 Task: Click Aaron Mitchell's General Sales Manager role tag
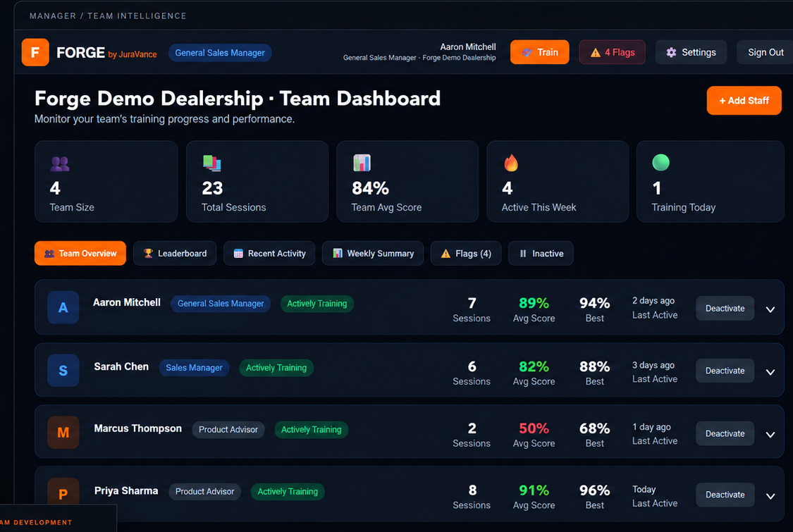[x=221, y=304]
